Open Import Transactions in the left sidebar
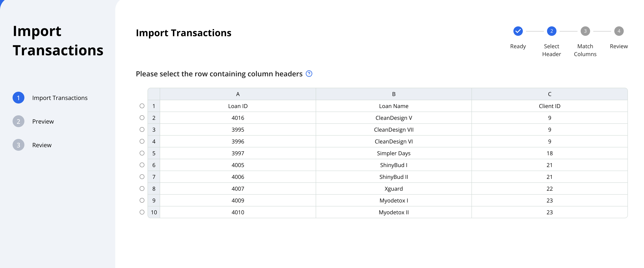 [x=60, y=98]
